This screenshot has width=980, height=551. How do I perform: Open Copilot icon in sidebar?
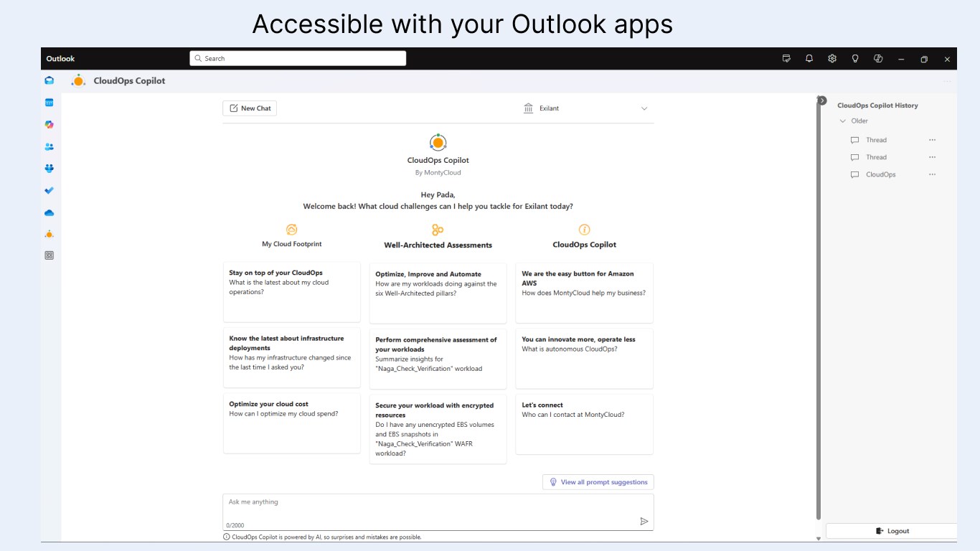coord(49,124)
